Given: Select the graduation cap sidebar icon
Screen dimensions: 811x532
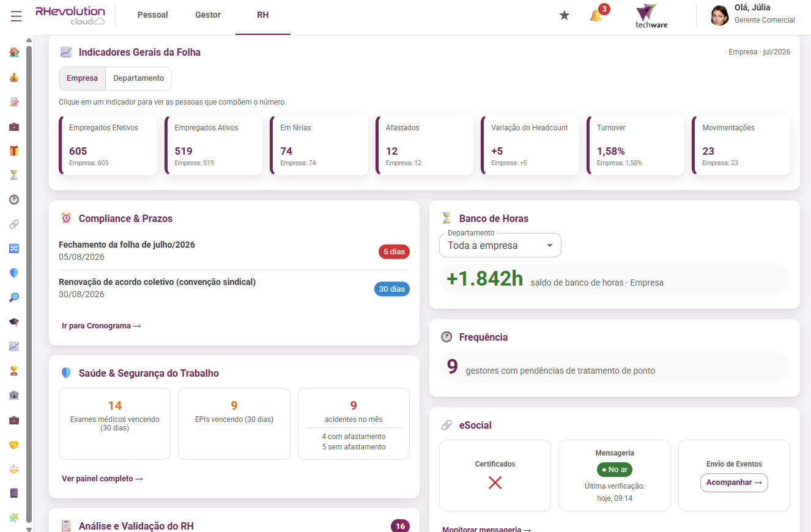Looking at the screenshot, I should tap(14, 322).
